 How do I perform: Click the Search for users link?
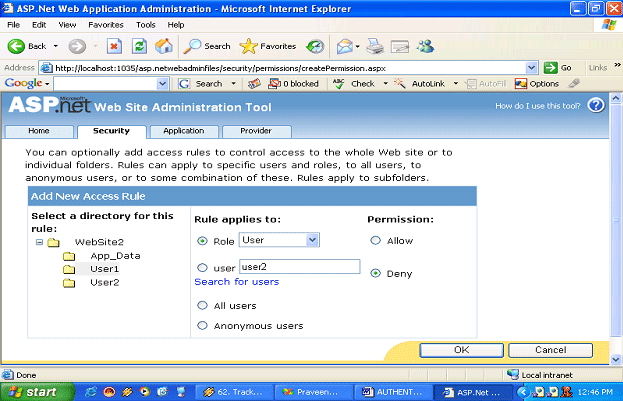pyautogui.click(x=237, y=282)
